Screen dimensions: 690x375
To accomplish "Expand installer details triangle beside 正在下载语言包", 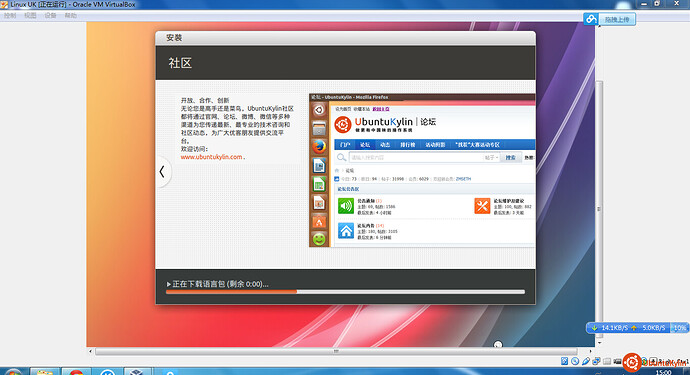I will pyautogui.click(x=169, y=284).
